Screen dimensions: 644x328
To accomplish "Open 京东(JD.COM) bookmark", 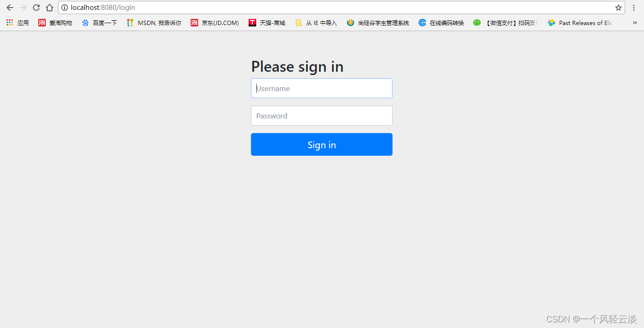I will [x=215, y=23].
